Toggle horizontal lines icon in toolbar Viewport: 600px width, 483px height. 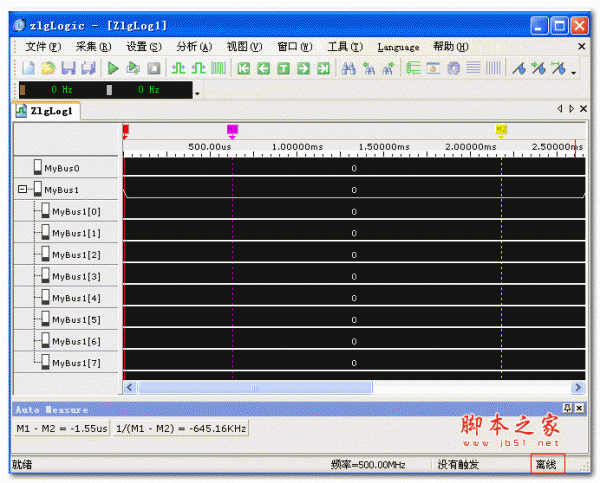pos(473,69)
